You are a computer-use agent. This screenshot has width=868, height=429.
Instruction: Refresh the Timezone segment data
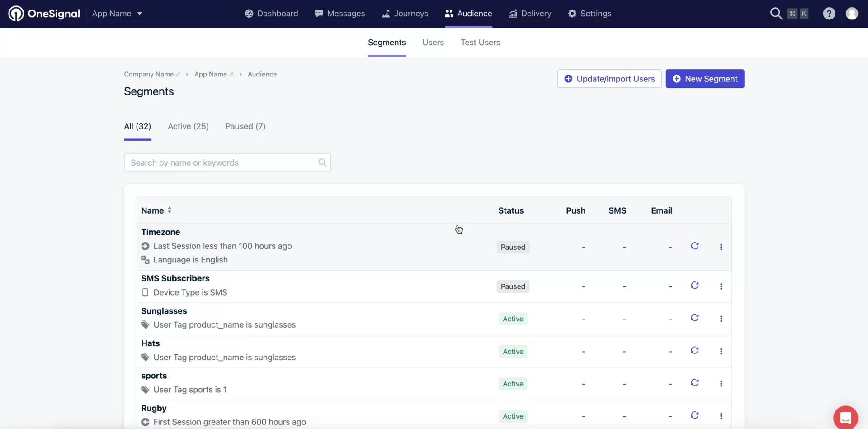[x=695, y=246]
